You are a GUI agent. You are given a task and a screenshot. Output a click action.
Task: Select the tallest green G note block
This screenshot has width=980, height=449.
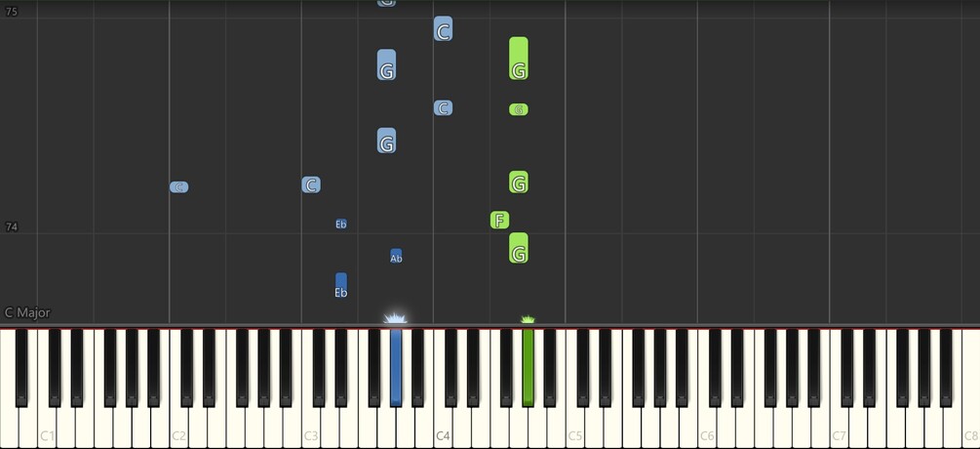pos(518,59)
